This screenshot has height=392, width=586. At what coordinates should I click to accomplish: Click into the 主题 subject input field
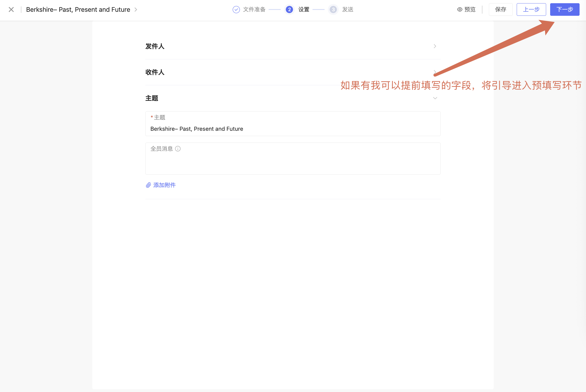293,129
